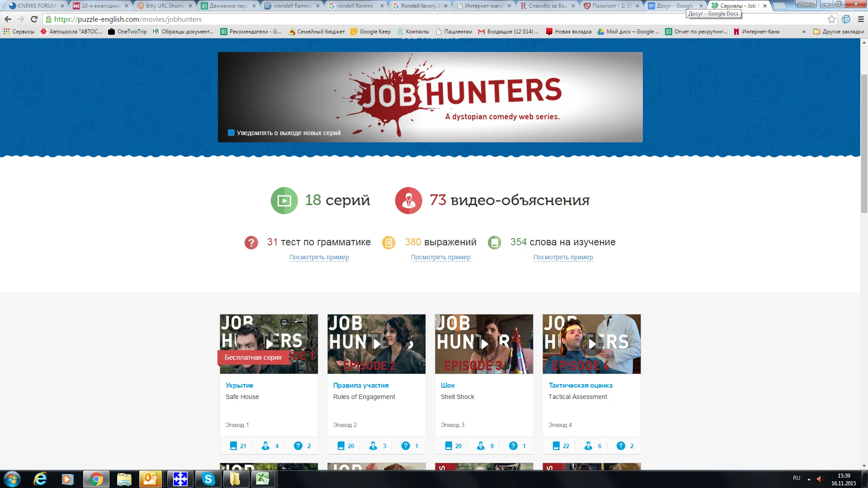Click the green 18 серий video icon
The width and height of the screenshot is (868, 488).
pyautogui.click(x=284, y=200)
